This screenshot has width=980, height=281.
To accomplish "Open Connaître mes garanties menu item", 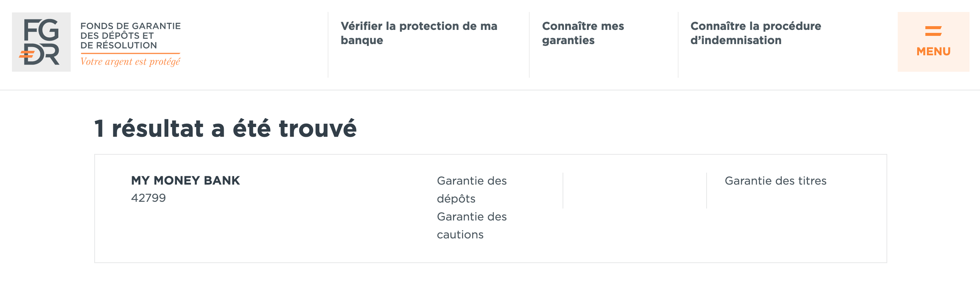I will (583, 33).
